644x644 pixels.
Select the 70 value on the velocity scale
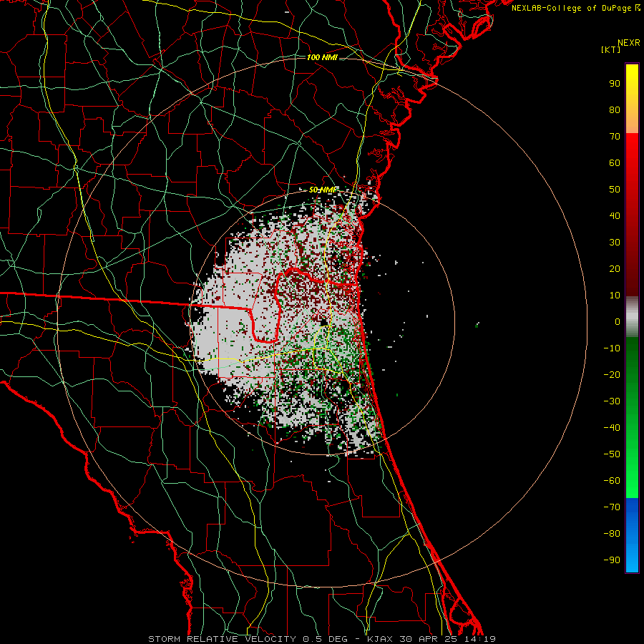click(615, 137)
